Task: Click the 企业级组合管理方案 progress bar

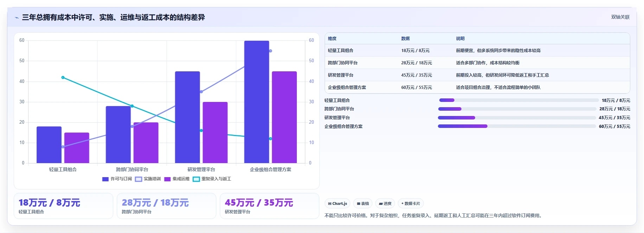Action: (x=517, y=126)
